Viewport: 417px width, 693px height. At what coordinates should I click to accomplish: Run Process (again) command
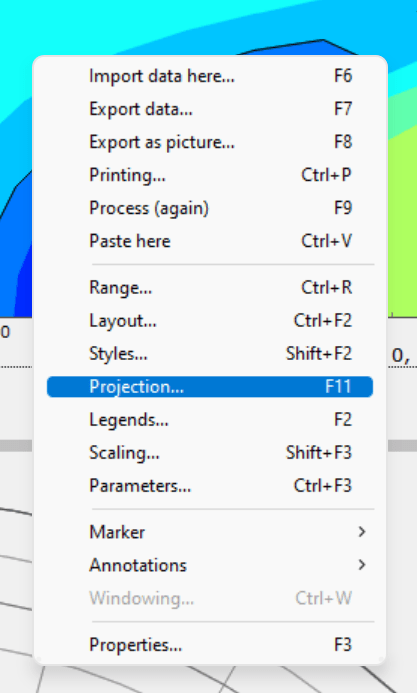[210, 208]
